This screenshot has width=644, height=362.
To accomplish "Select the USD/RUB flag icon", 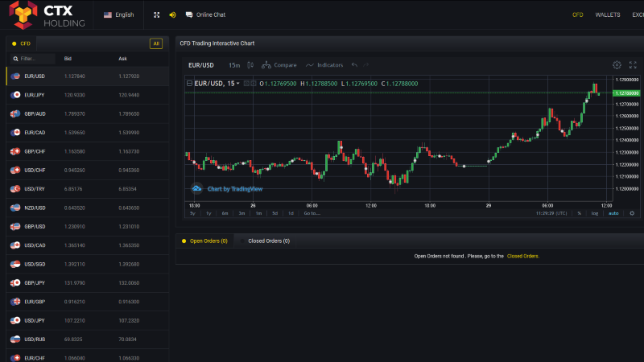I will coord(15,339).
